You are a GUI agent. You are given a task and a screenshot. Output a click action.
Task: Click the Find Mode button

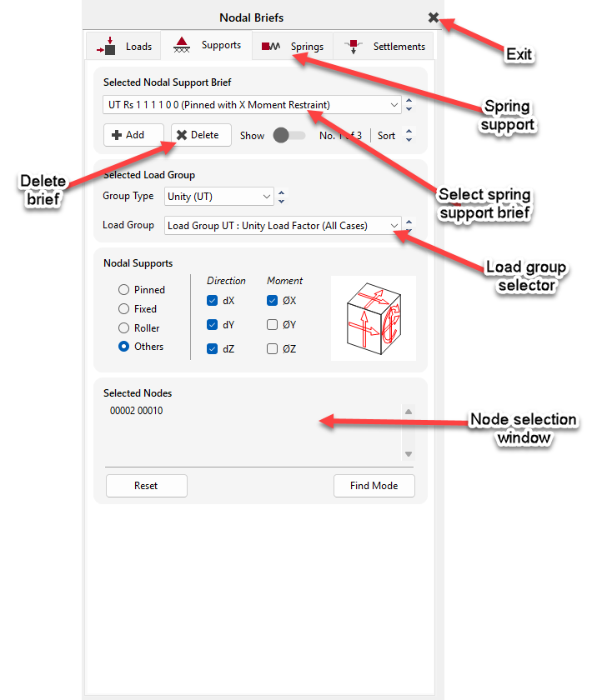pos(374,486)
